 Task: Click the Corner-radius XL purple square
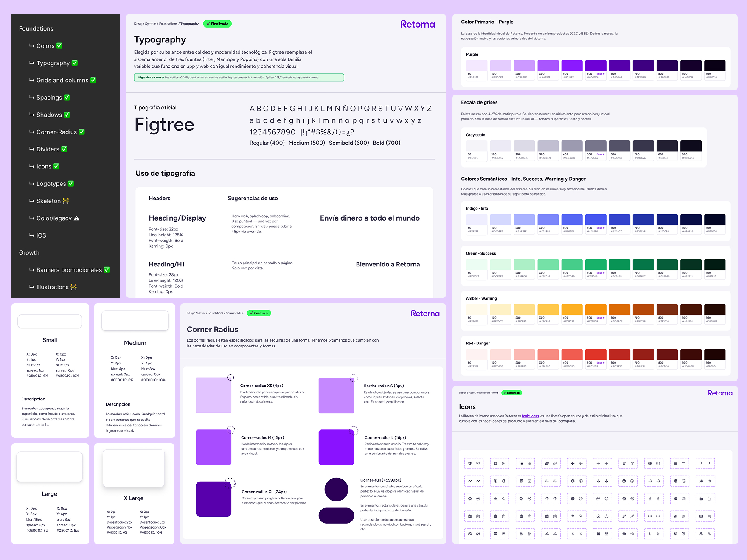213,499
